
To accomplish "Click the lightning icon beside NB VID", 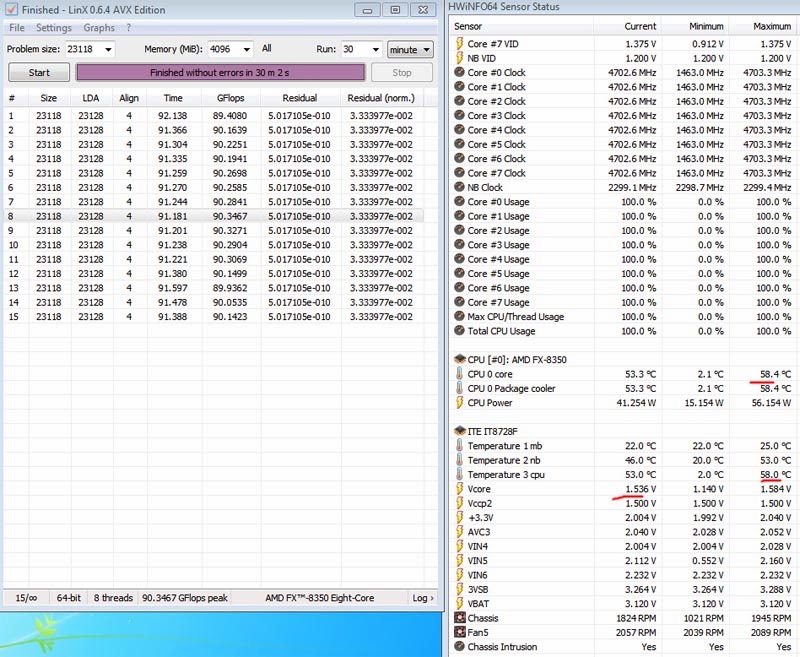I will (x=460, y=58).
